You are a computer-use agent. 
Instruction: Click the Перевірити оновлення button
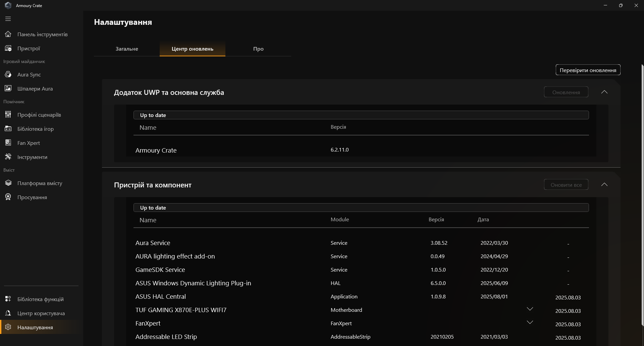(x=588, y=70)
